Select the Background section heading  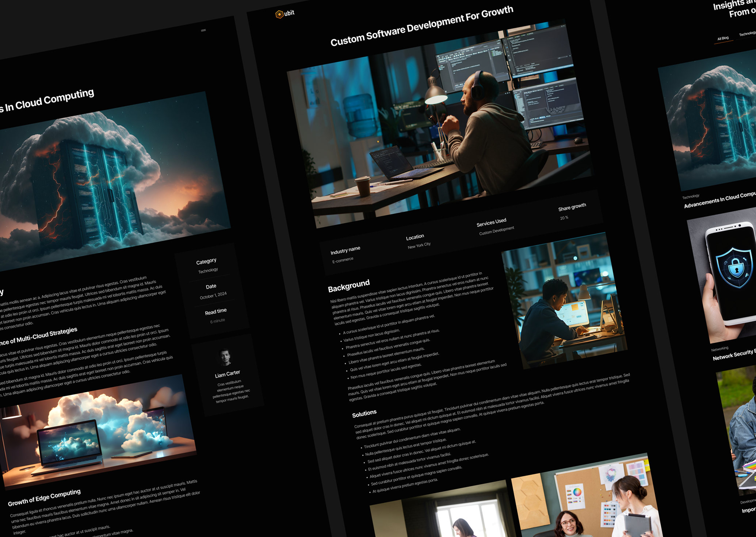pos(348,286)
